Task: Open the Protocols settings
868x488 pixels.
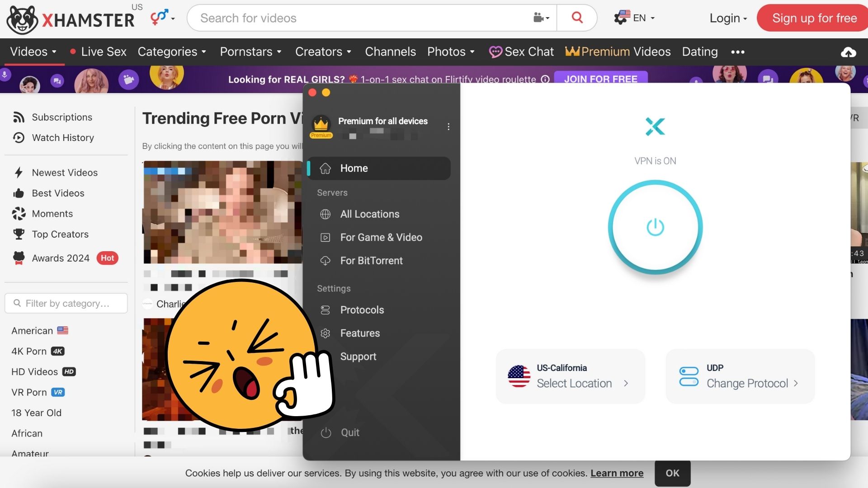Action: click(x=362, y=310)
